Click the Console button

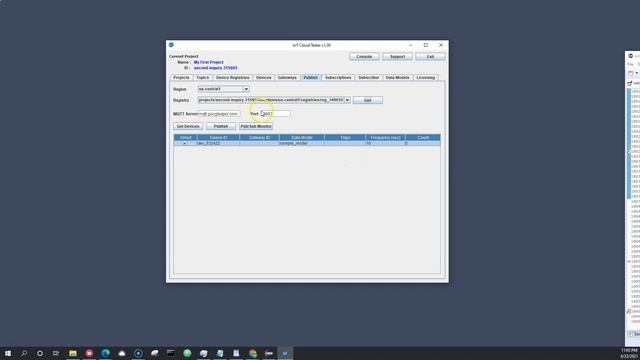364,57
